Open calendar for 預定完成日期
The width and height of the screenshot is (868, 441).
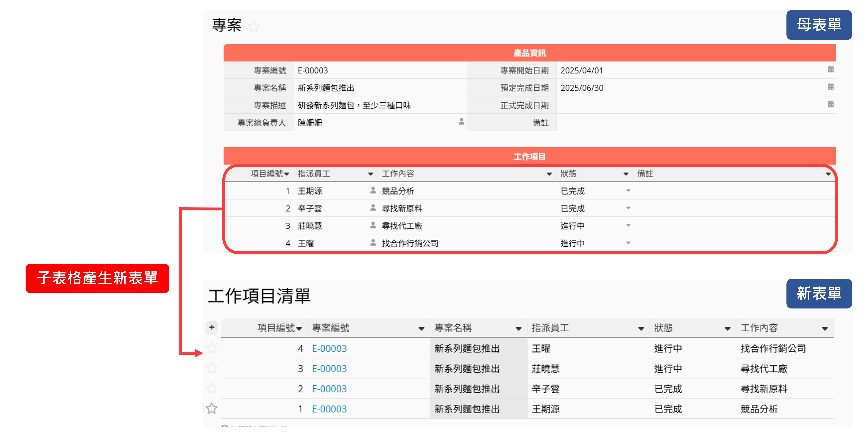(831, 87)
